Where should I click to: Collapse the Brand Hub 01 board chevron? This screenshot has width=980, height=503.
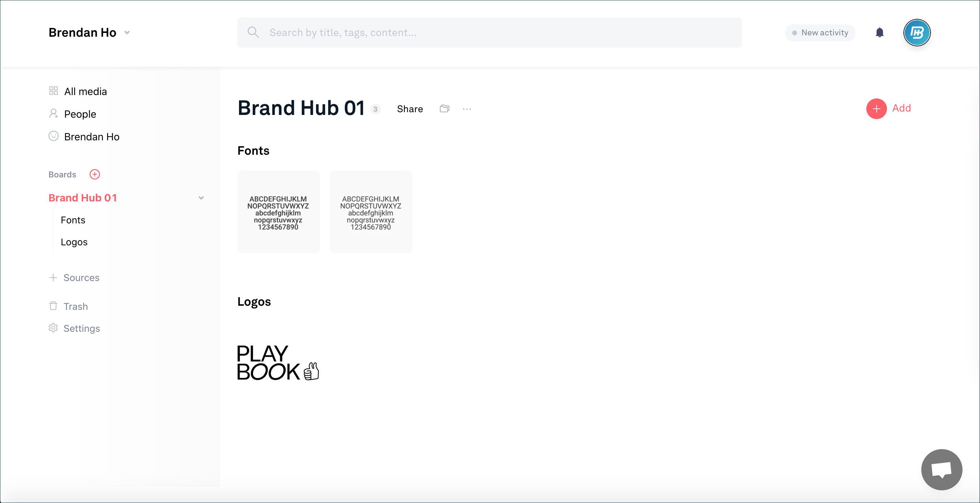tap(201, 198)
